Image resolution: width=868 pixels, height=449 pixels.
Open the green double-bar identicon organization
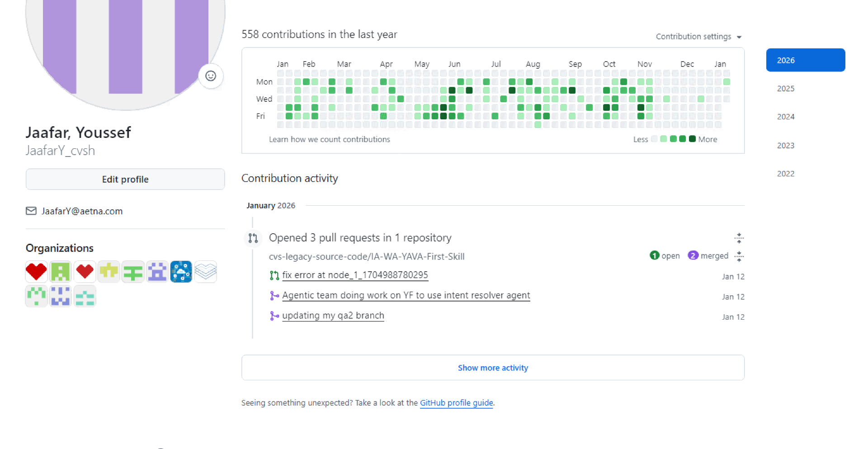click(x=133, y=272)
